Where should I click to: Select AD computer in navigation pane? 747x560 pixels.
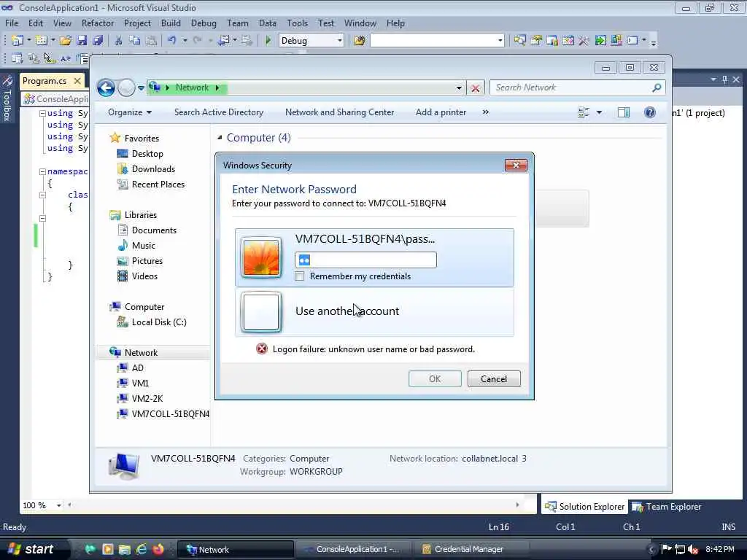[x=137, y=368]
